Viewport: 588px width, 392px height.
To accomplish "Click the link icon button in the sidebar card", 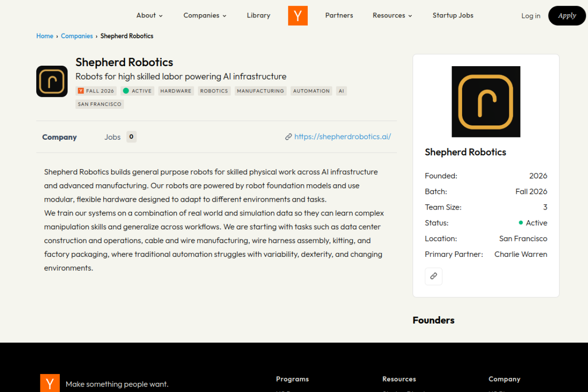I will [x=434, y=276].
